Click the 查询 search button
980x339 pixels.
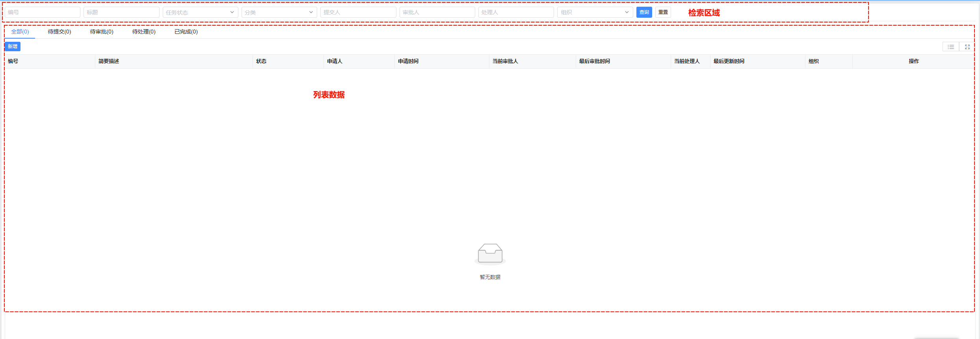pyautogui.click(x=644, y=12)
